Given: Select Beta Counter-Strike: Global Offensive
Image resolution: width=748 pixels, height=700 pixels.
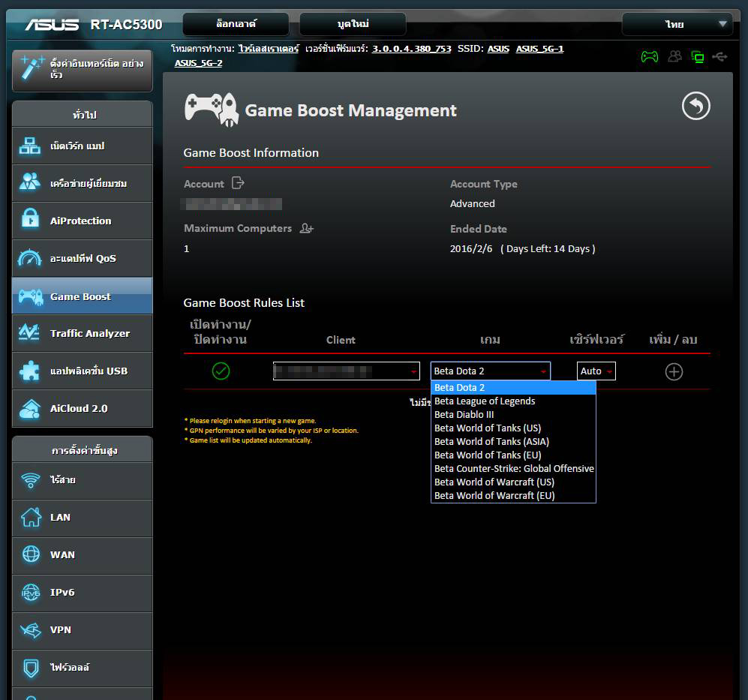Looking at the screenshot, I should (513, 469).
